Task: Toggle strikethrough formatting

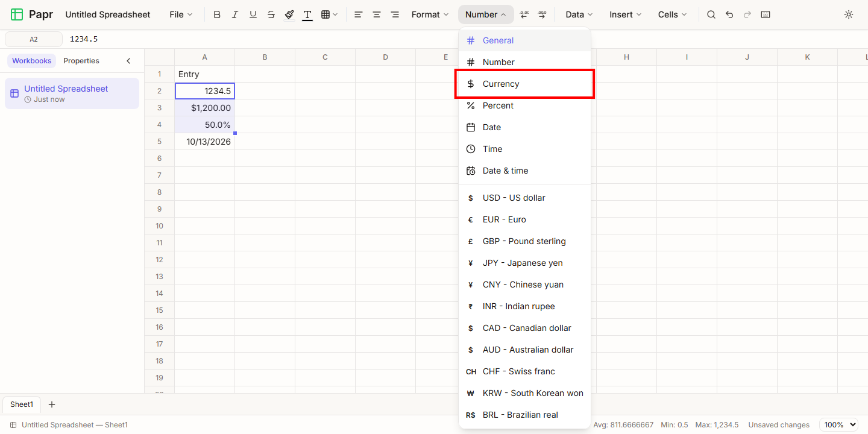Action: click(x=271, y=14)
